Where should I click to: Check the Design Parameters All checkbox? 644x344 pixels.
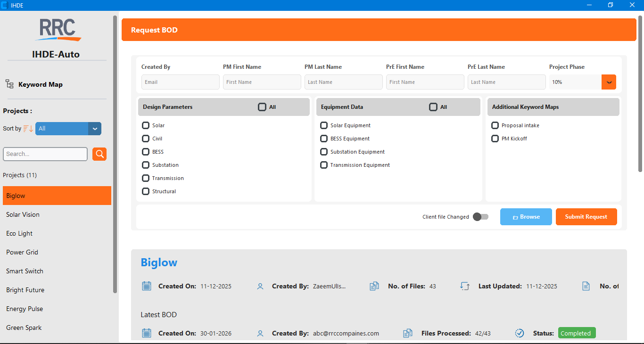pos(262,107)
